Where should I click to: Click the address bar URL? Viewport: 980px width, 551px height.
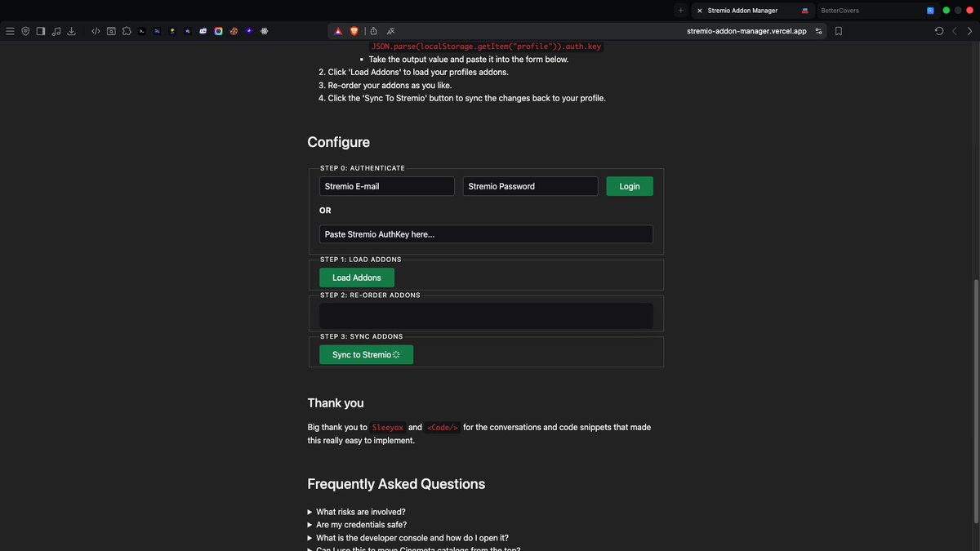coord(746,31)
